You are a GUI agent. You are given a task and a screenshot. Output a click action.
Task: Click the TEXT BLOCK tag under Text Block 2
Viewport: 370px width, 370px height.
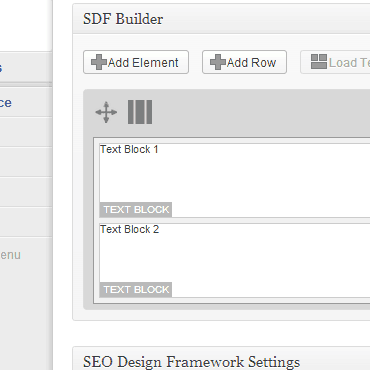(x=136, y=290)
